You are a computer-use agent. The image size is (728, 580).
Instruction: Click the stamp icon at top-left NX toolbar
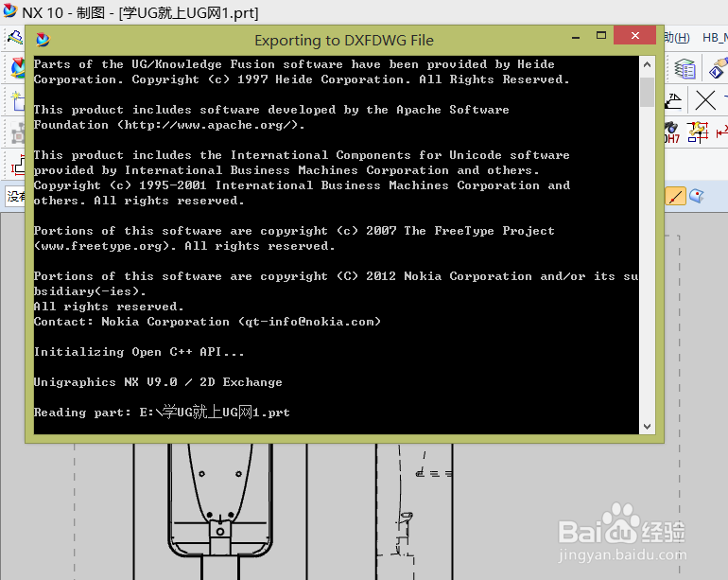tap(14, 38)
